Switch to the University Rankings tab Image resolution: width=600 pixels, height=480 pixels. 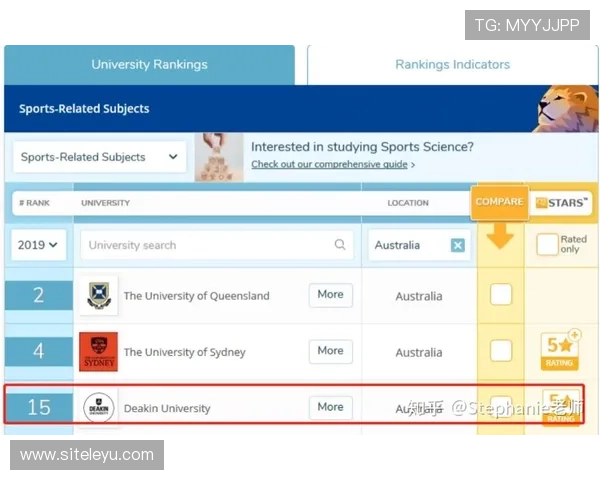click(x=149, y=65)
